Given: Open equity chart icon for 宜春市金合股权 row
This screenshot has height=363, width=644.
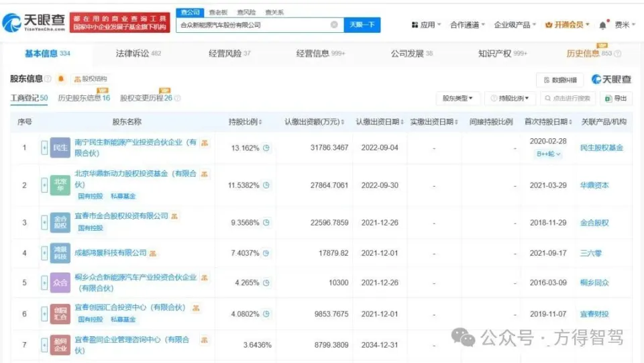Looking at the screenshot, I should coord(174,216).
